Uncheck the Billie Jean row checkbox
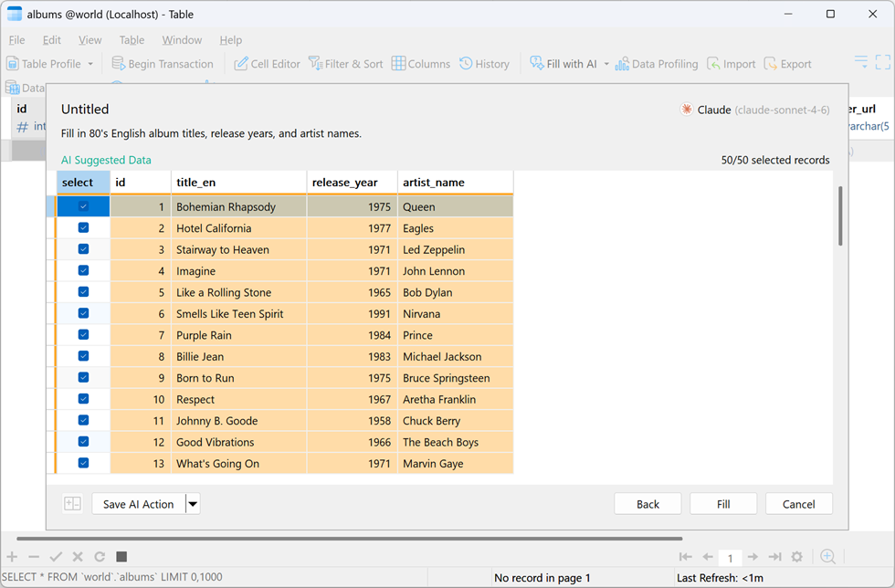This screenshot has width=895, height=588. tap(83, 356)
